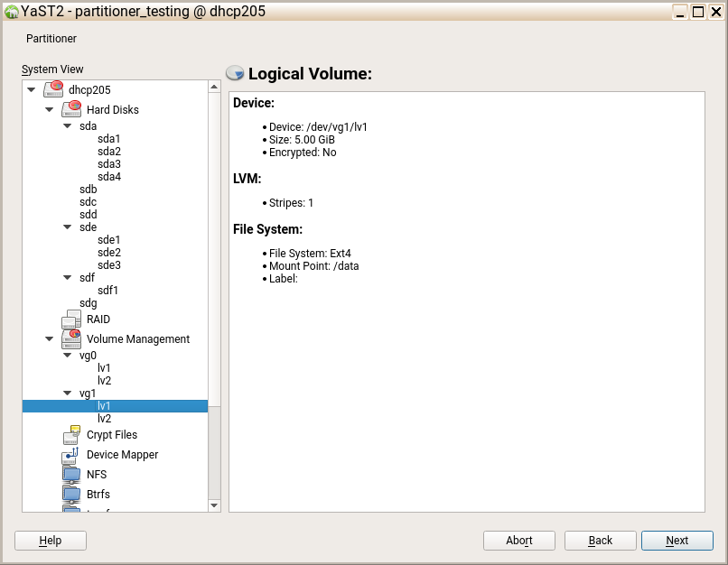Click the Btrfs folder icon
This screenshot has width=728, height=565.
71,495
